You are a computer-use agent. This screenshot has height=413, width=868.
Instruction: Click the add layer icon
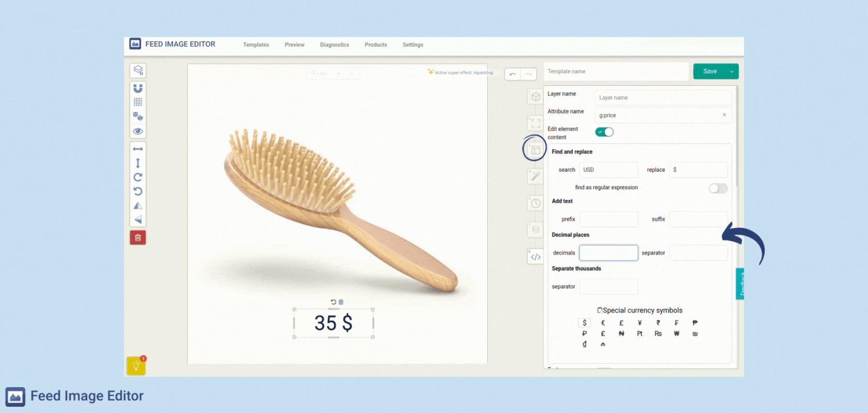tap(137, 70)
